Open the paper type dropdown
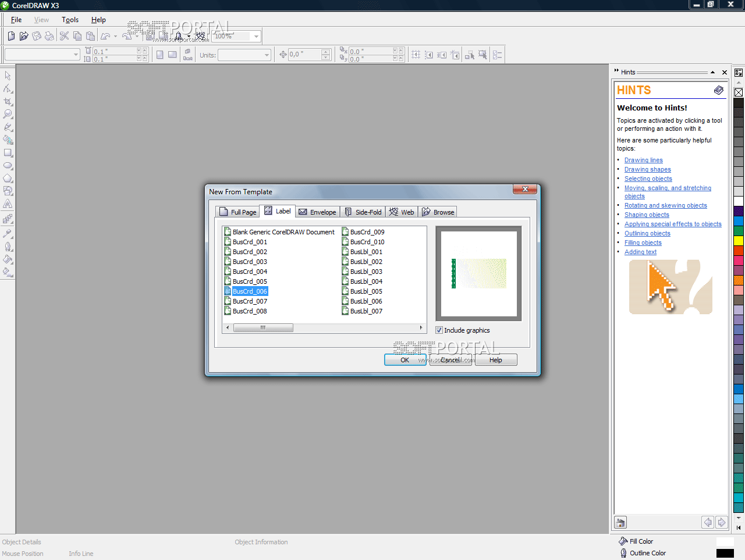The image size is (745, 560). coord(76,55)
